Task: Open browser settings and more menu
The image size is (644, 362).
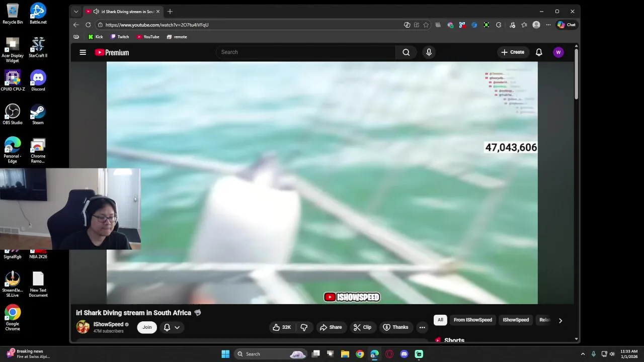Action: tap(548, 25)
